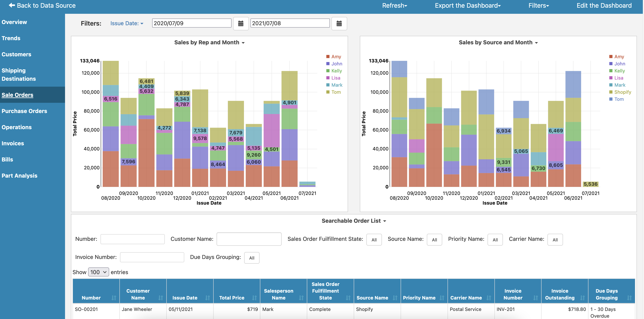Image resolution: width=644 pixels, height=319 pixels.
Task: Click the Sale Orders menu item
Action: click(17, 95)
